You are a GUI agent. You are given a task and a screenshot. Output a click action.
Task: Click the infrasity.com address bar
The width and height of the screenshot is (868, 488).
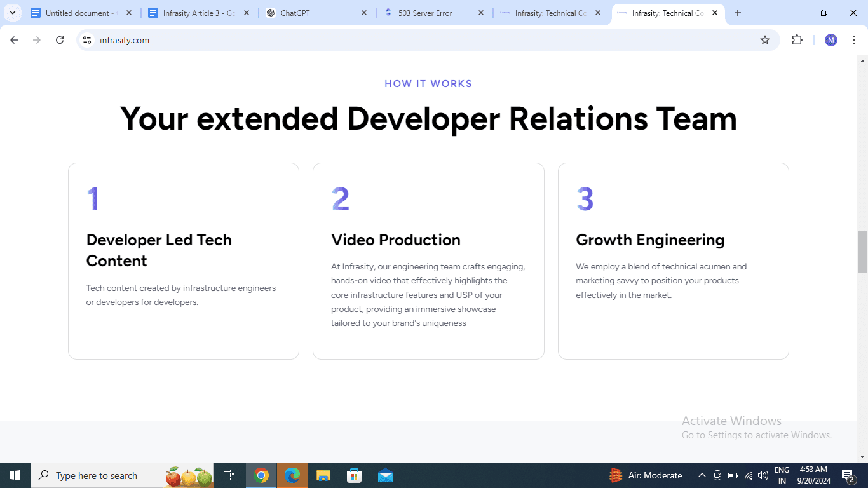pos(426,40)
